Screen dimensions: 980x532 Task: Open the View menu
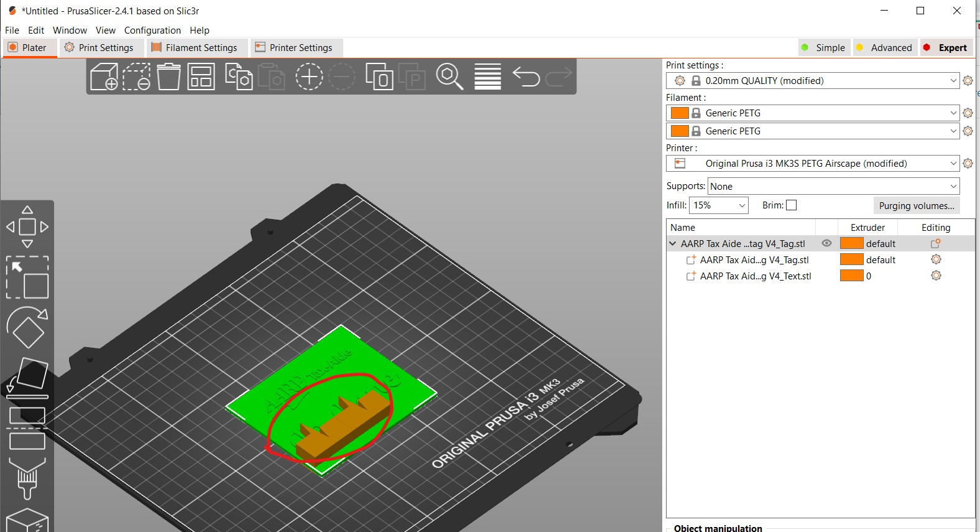pos(105,30)
